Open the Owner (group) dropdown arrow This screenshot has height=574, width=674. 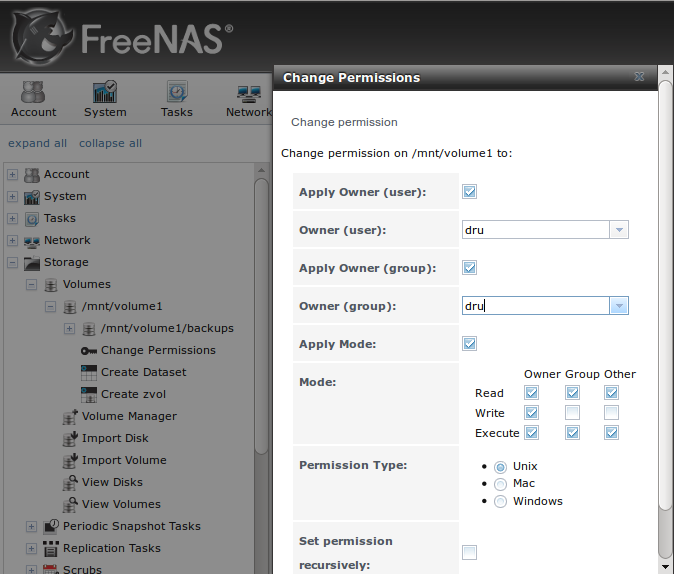click(619, 306)
